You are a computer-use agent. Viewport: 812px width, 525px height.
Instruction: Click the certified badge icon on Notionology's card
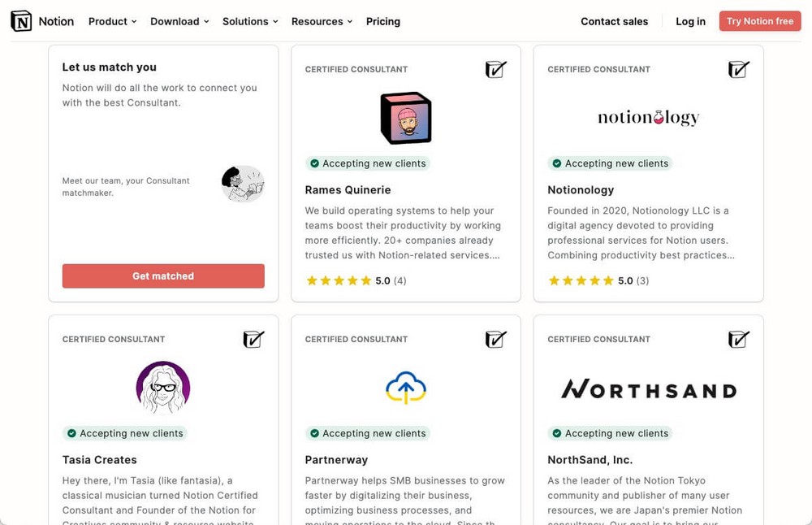[x=738, y=70]
